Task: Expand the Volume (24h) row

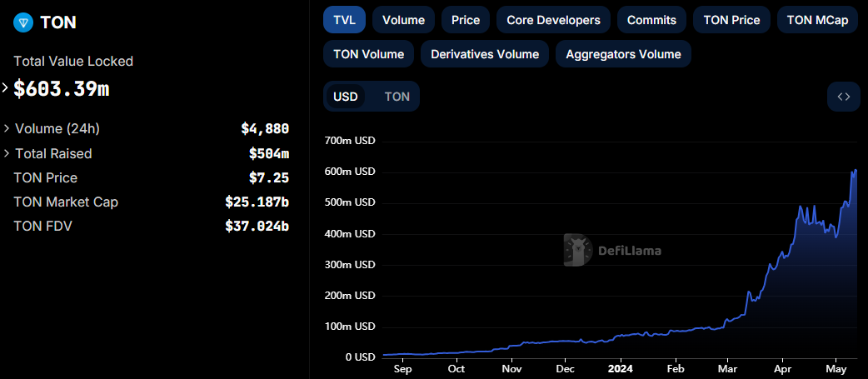Action: coord(7,129)
